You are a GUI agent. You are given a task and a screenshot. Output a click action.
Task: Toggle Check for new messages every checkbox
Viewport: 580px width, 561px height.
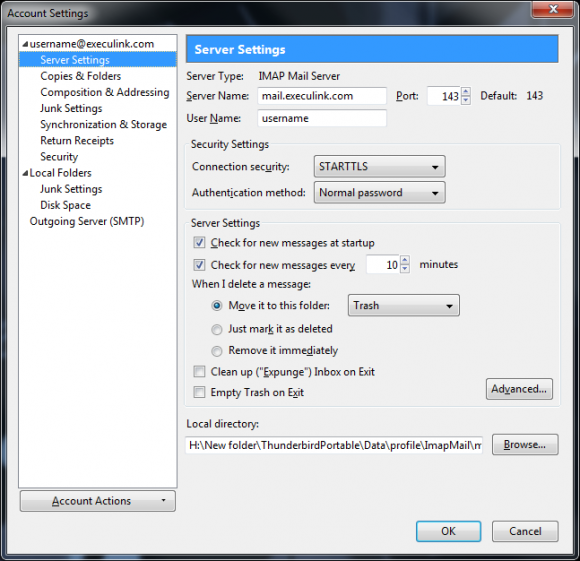click(199, 265)
